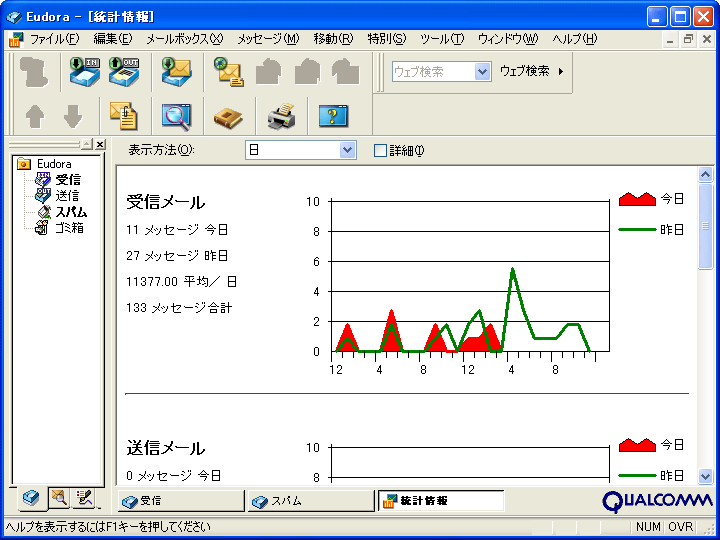Click the NUM status bar indicator
Viewport: 720px width, 540px height.
(648, 526)
